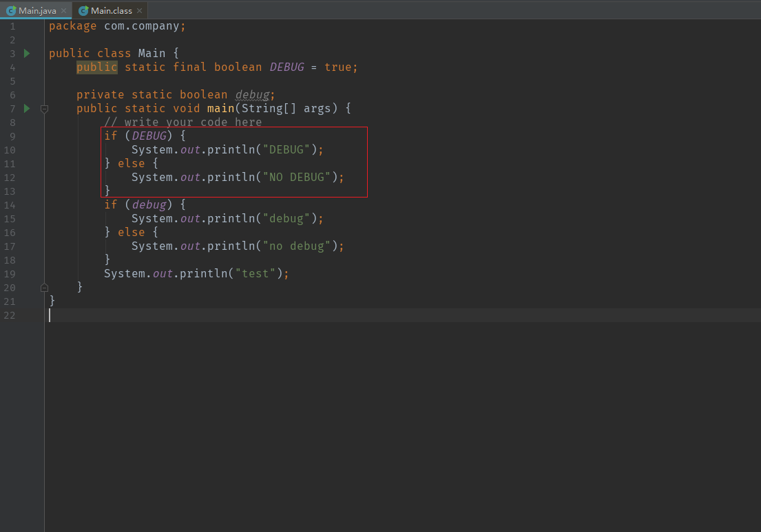The image size is (761, 532).
Task: Run main method using its gutter run arrow
Action: click(x=26, y=108)
